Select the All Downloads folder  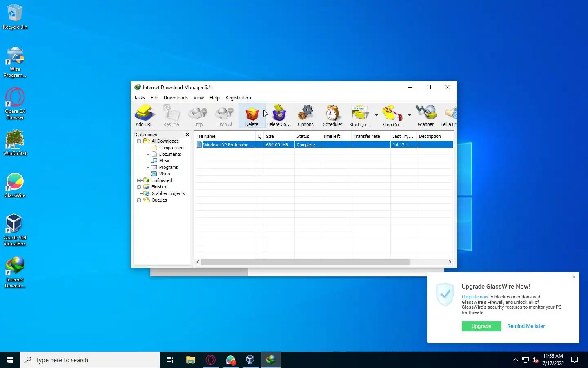[165, 141]
